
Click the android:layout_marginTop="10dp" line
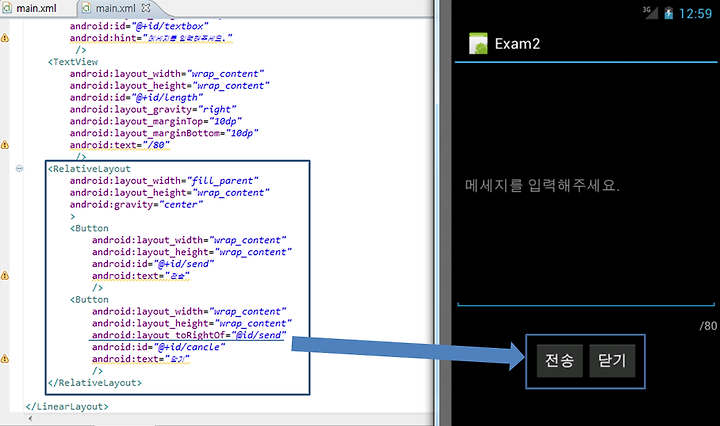(x=156, y=121)
